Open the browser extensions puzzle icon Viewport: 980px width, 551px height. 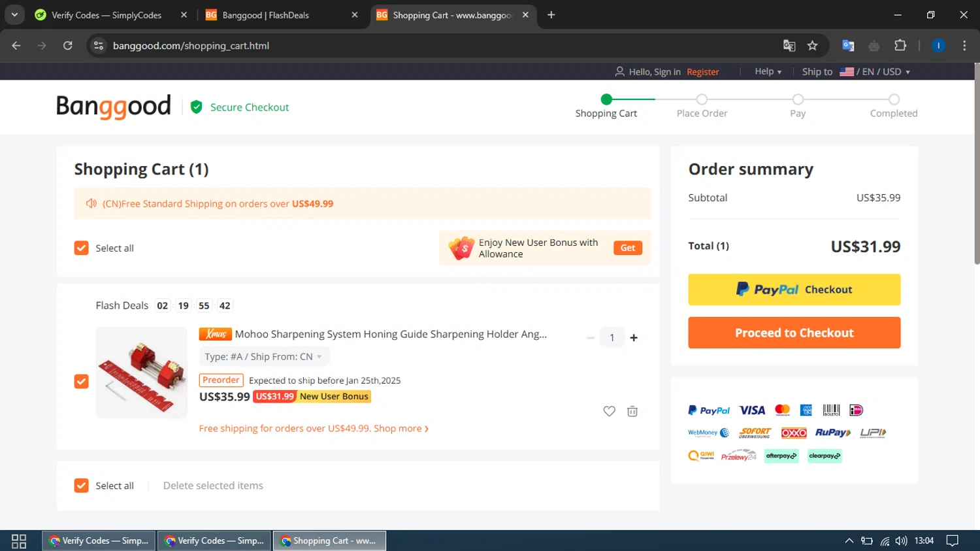click(900, 45)
